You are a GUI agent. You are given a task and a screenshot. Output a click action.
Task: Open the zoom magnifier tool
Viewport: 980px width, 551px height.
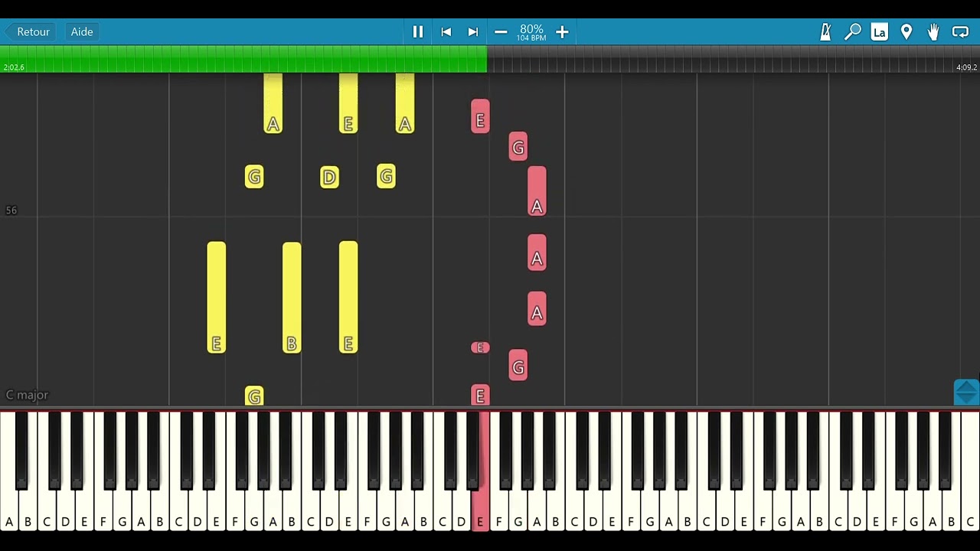pyautogui.click(x=853, y=32)
